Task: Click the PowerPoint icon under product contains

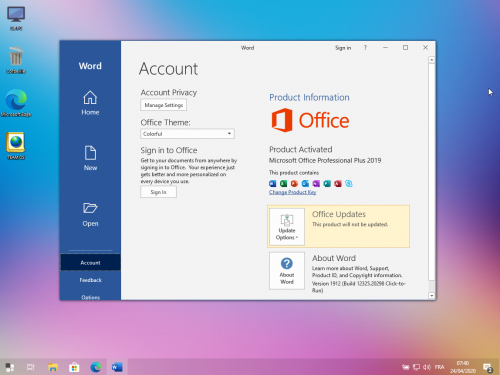Action: tap(294, 184)
